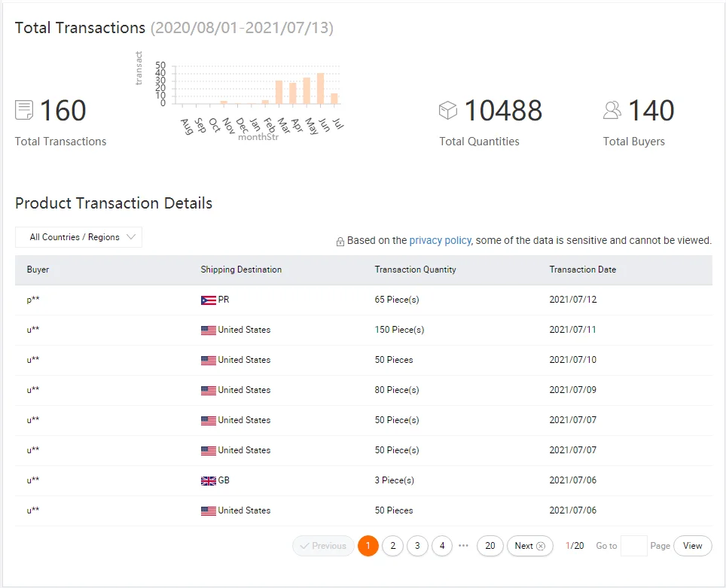The image size is (726, 588).
Task: Open the All Countries / Regions dropdown
Action: 78,237
